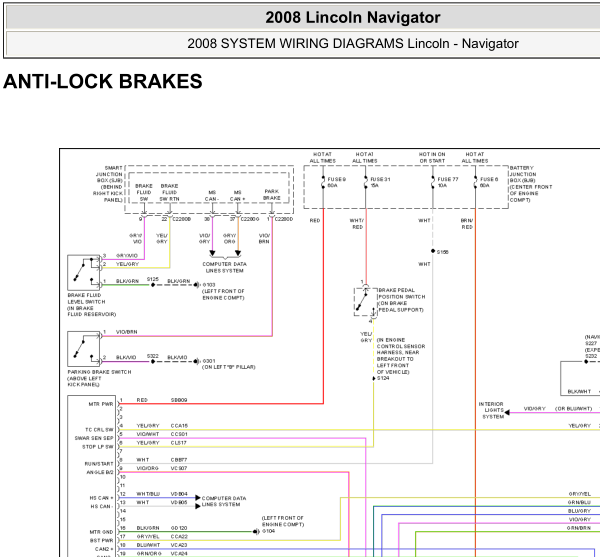Select the '2008 Lincoln Navigator' title
600x557 pixels.
tap(353, 18)
